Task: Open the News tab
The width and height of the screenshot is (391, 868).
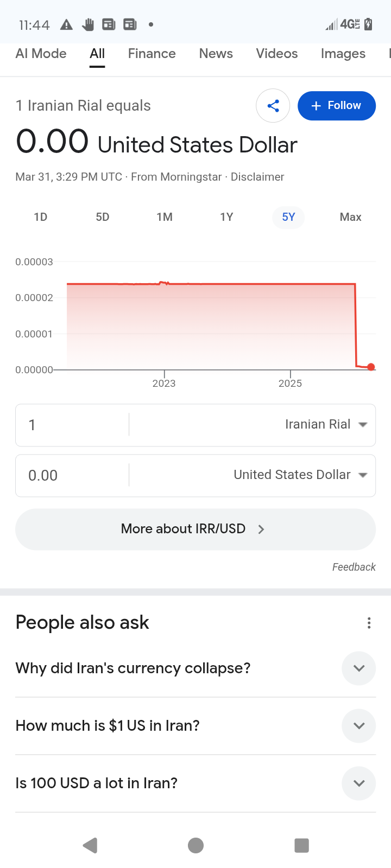Action: point(216,54)
